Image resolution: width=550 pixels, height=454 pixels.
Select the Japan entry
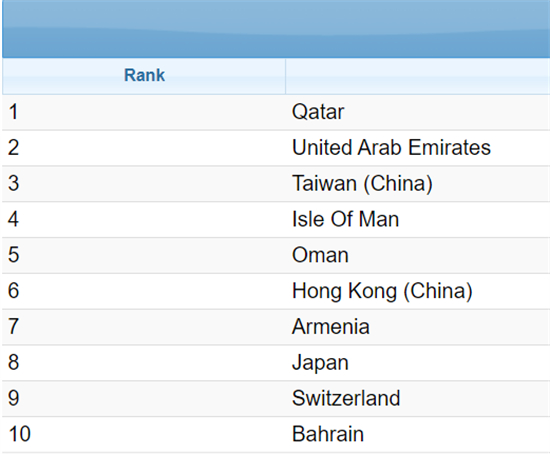(x=320, y=363)
